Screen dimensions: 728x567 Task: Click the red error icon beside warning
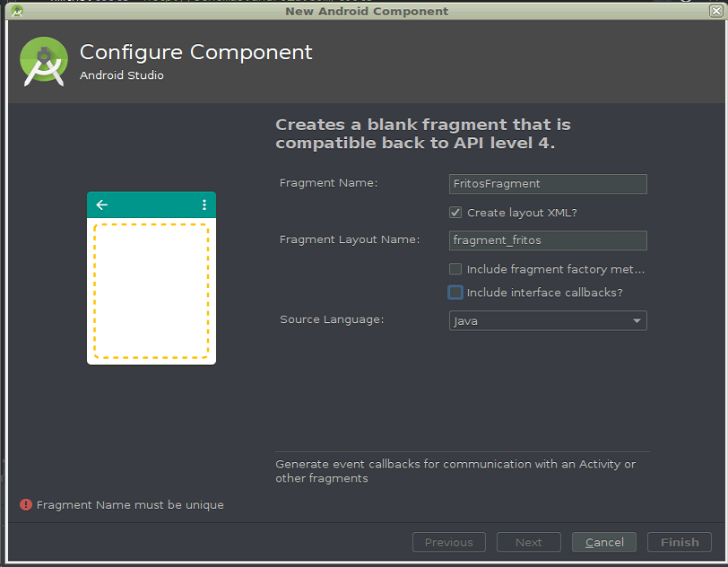[26, 505]
